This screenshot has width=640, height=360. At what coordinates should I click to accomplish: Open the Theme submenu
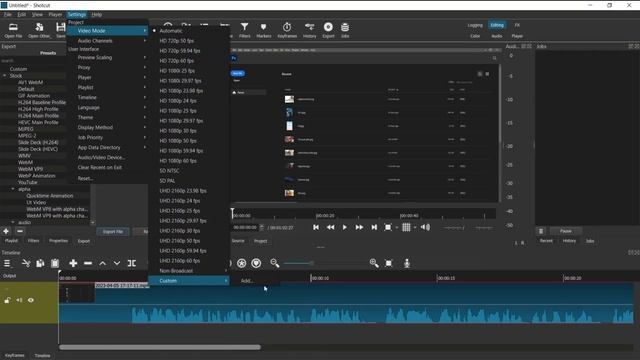click(x=108, y=118)
